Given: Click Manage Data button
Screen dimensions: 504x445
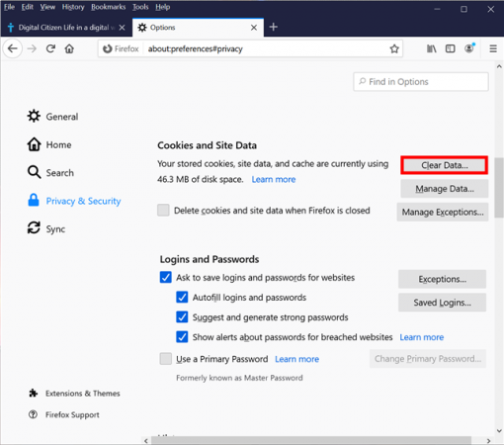Looking at the screenshot, I should (x=445, y=189).
